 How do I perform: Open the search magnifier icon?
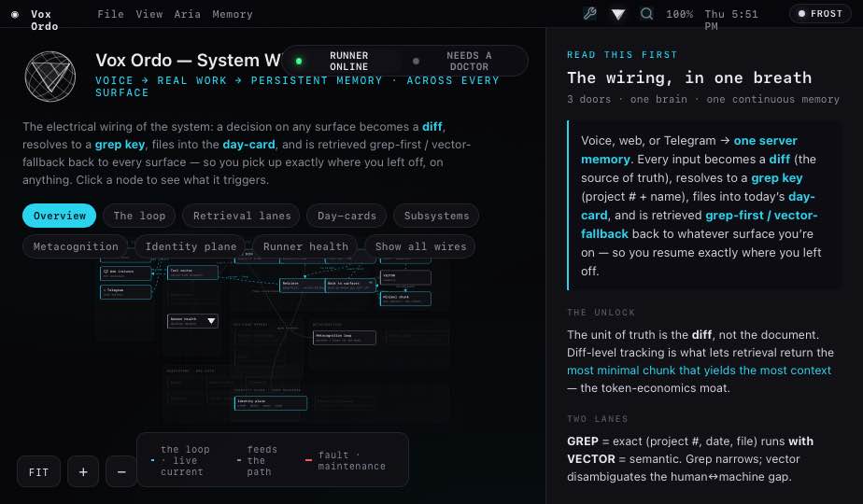pyautogui.click(x=646, y=14)
